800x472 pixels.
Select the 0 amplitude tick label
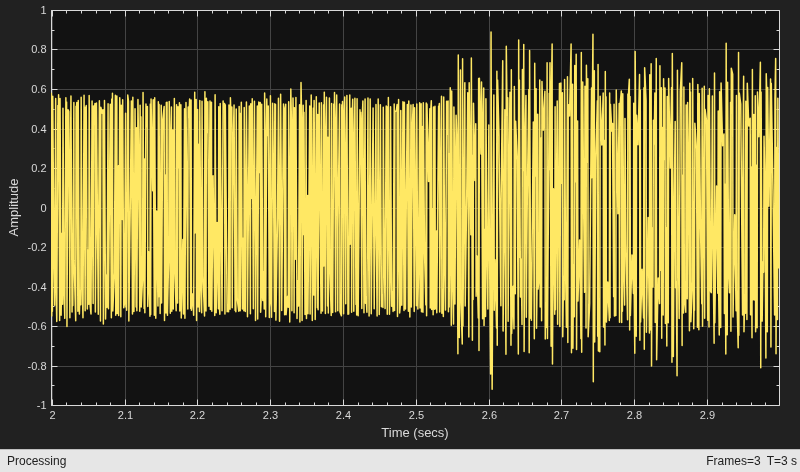pyautogui.click(x=43, y=208)
